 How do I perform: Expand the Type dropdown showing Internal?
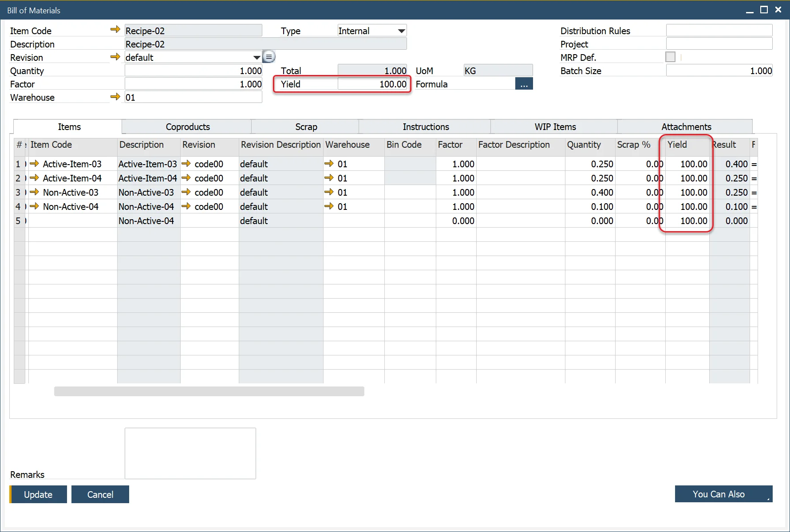[401, 31]
